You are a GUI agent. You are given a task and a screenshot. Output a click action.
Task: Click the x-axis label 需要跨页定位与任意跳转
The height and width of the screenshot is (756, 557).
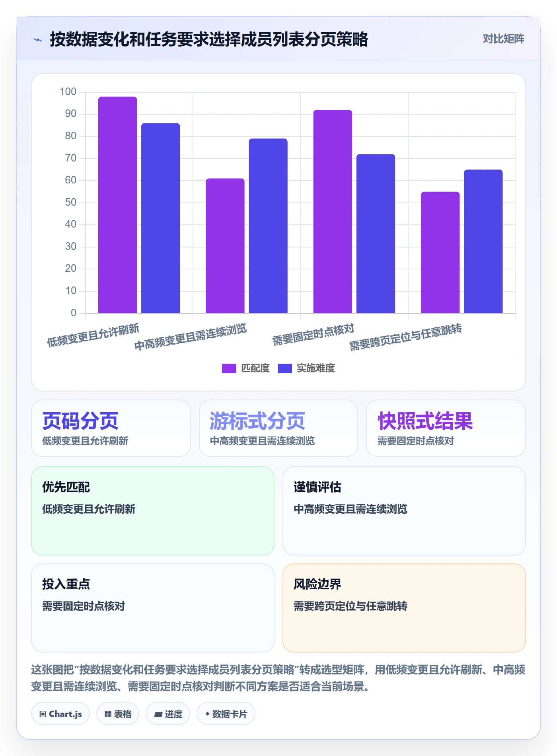[405, 337]
